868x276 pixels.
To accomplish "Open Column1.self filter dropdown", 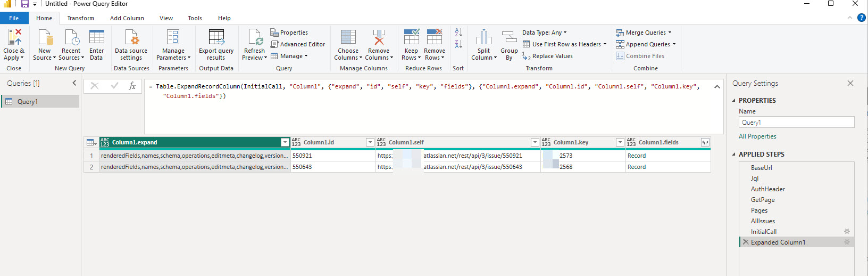I will [535, 142].
